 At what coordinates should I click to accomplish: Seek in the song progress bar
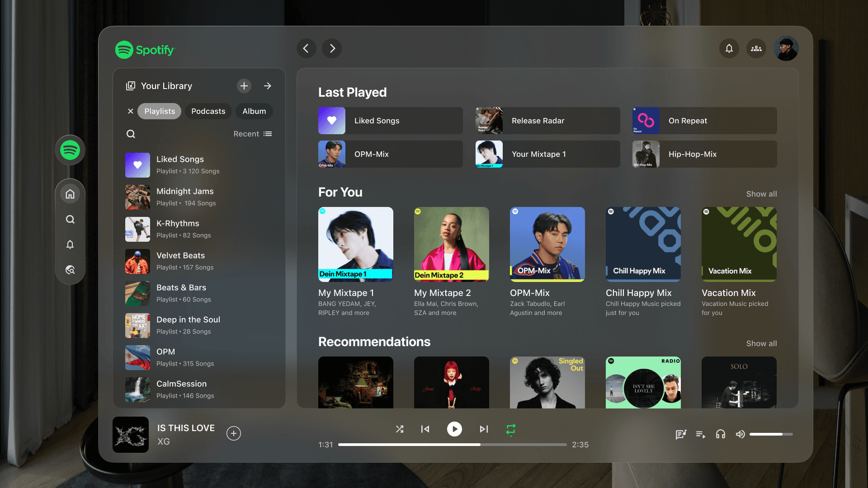[452, 445]
